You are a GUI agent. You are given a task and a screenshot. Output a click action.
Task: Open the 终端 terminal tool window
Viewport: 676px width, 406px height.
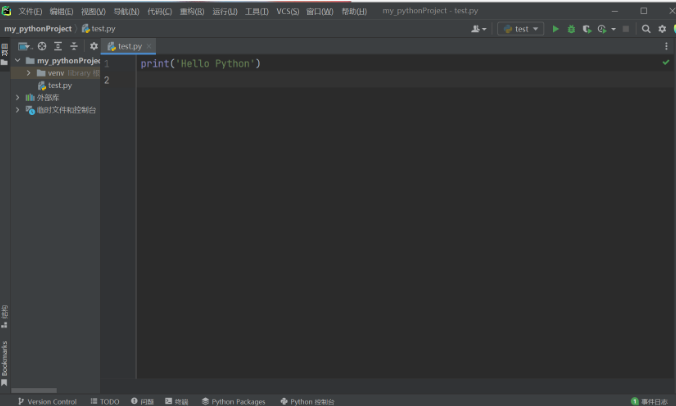(x=176, y=401)
